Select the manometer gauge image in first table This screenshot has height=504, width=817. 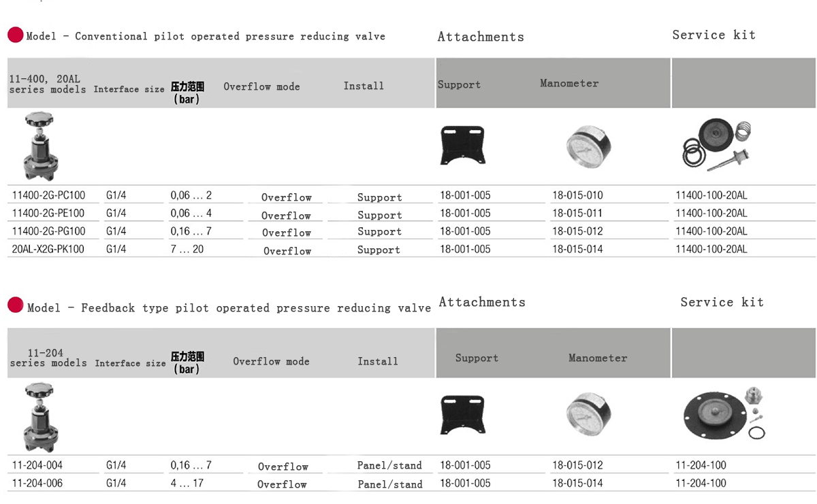pyautogui.click(x=588, y=144)
